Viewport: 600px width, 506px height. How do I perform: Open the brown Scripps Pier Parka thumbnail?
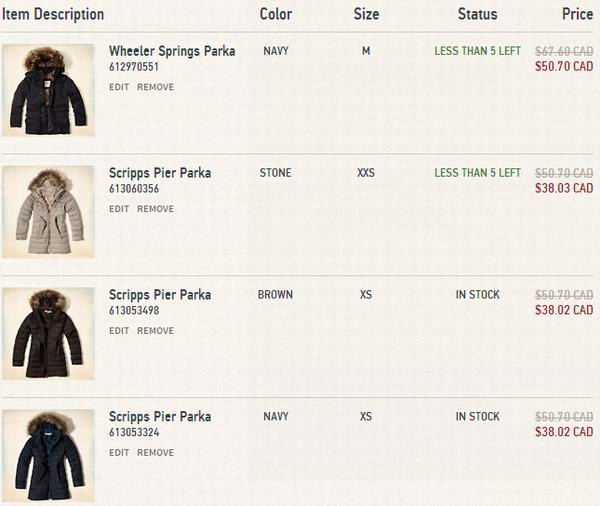tap(48, 334)
